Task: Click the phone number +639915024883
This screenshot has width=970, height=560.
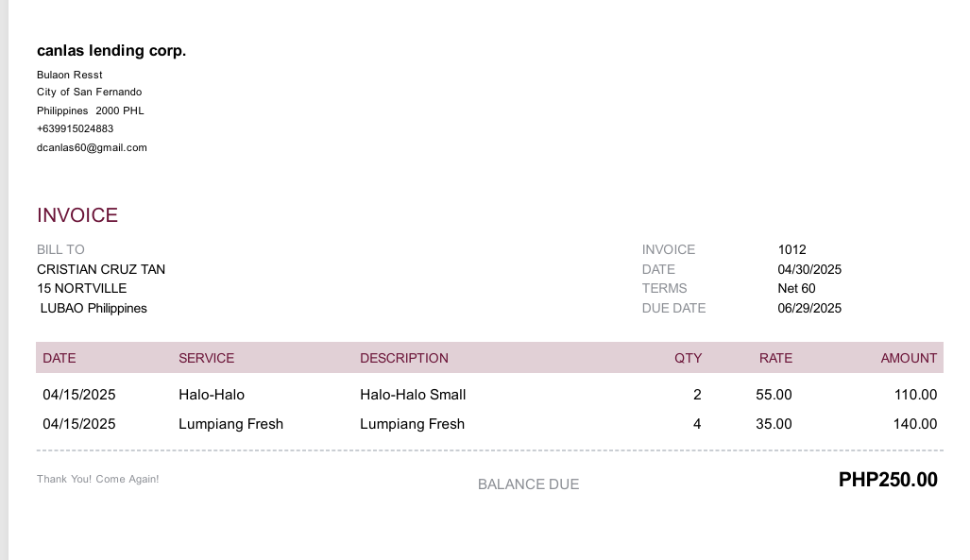Action: [x=75, y=128]
